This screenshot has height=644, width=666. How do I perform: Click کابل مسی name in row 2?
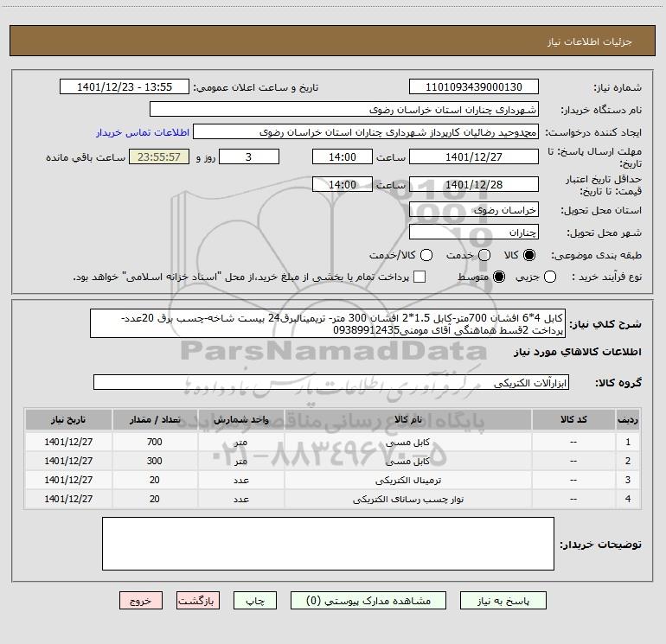click(407, 461)
